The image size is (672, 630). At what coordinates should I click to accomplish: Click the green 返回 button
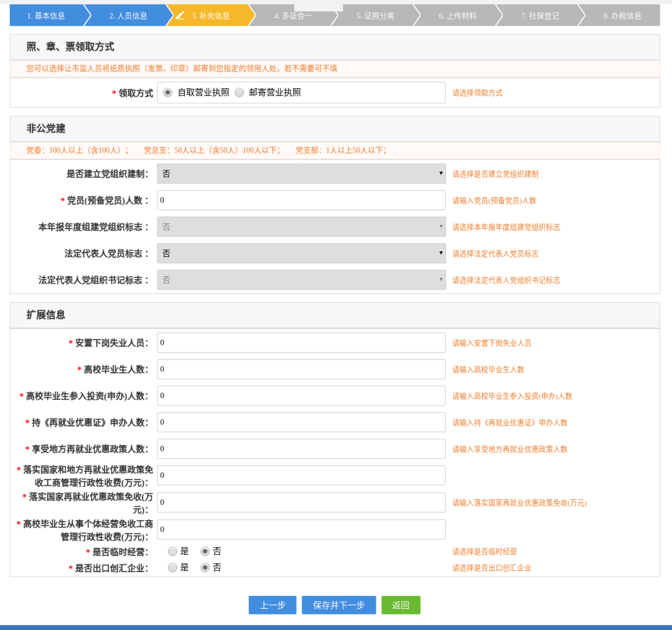(401, 605)
